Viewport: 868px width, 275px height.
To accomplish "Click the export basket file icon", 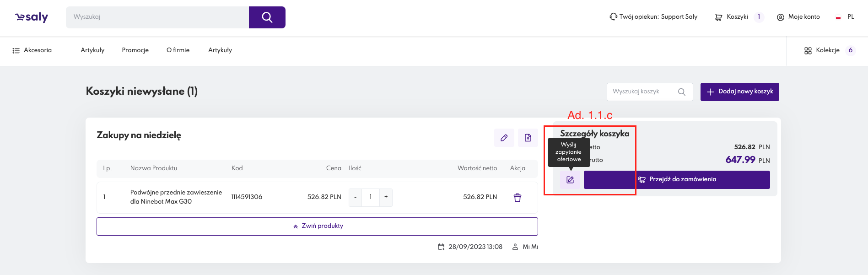I will 528,138.
